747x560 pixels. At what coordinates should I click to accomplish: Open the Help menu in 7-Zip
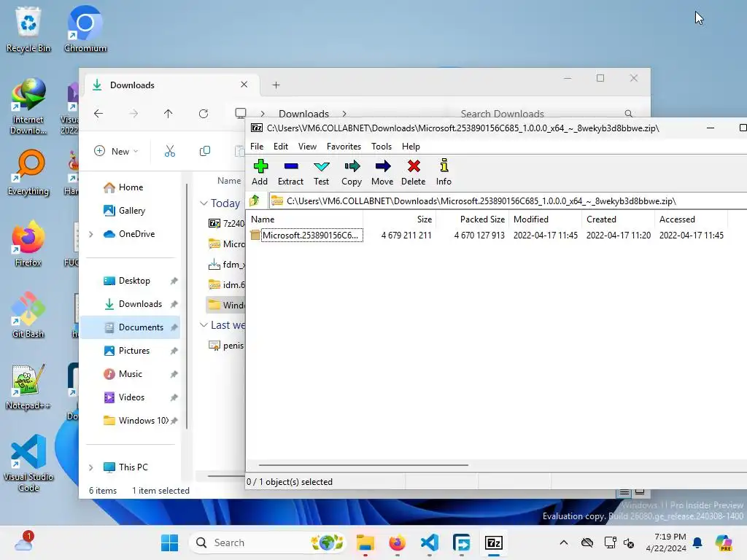[411, 146]
